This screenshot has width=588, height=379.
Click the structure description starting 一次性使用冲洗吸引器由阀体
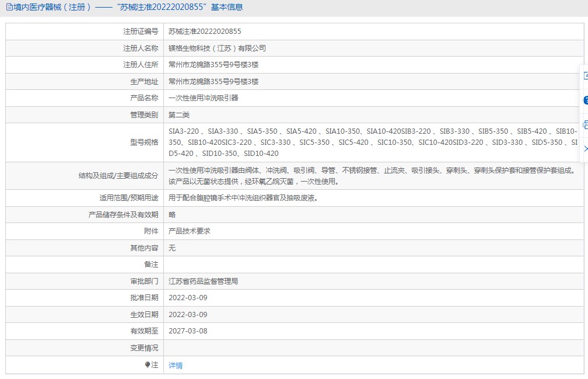[372, 176]
